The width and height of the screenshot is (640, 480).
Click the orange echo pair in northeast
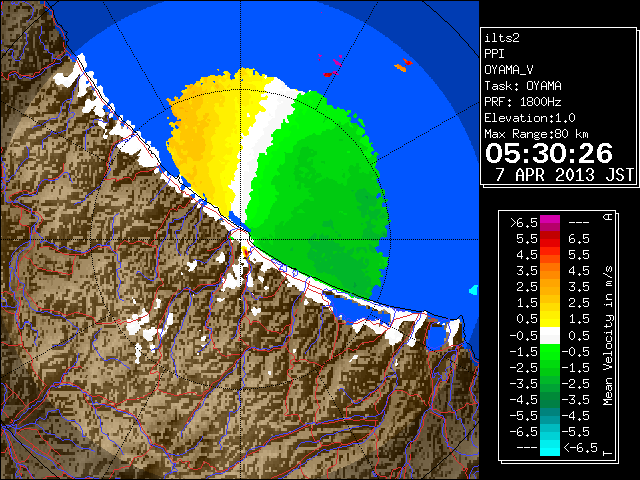(x=403, y=65)
